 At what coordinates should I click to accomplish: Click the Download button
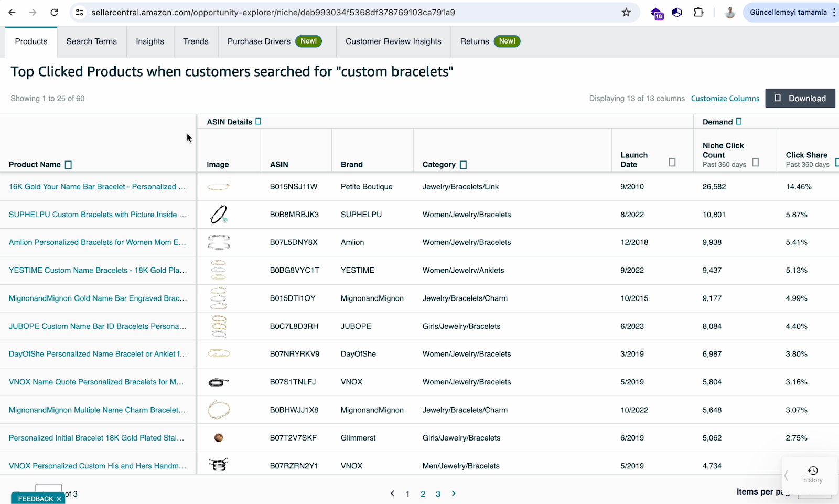pos(800,98)
